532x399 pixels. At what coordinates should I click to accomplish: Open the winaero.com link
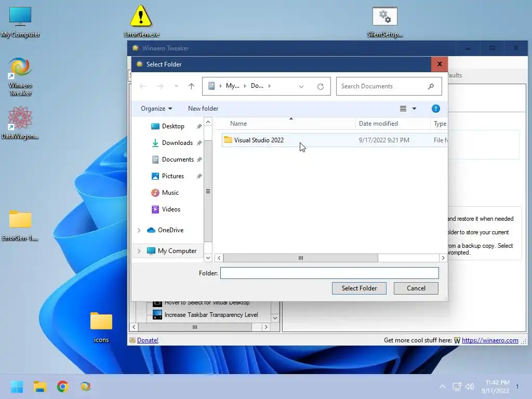(x=490, y=340)
